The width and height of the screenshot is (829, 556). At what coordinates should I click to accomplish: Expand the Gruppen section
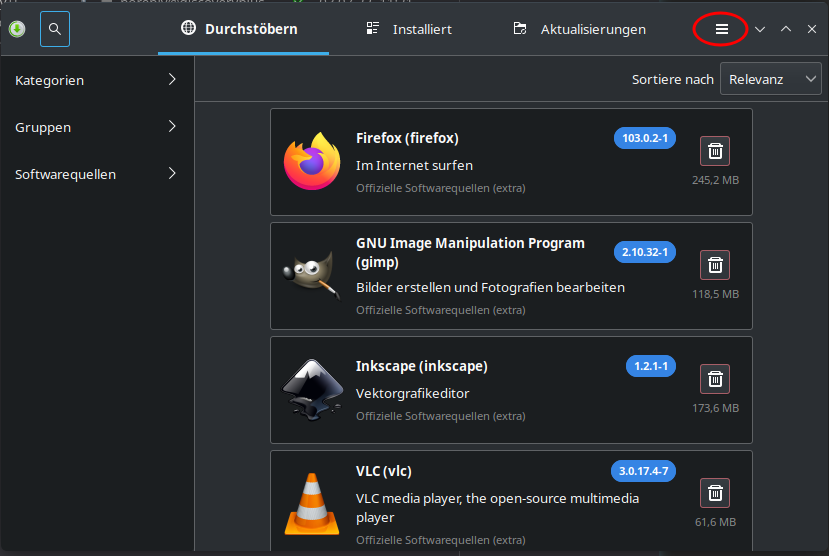coord(96,127)
